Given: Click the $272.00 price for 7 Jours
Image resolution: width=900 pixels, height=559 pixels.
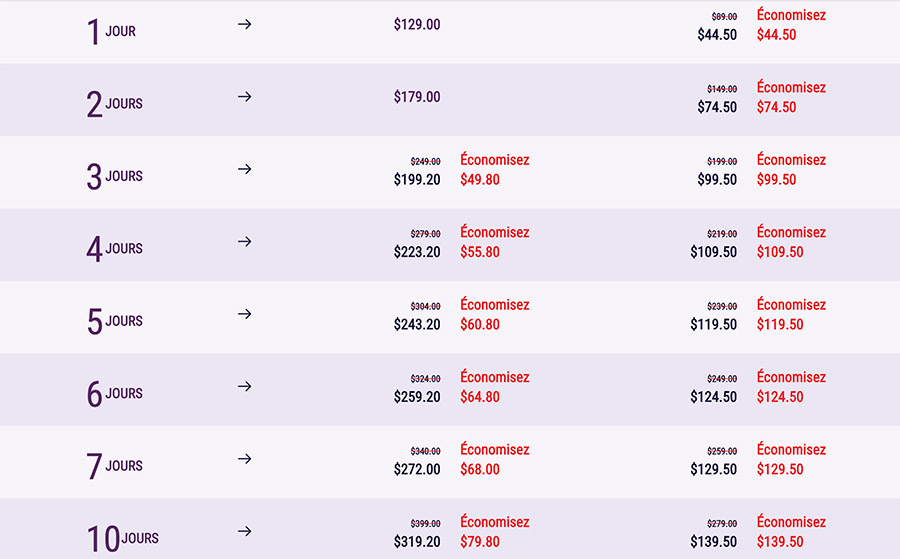Looking at the screenshot, I should [417, 469].
